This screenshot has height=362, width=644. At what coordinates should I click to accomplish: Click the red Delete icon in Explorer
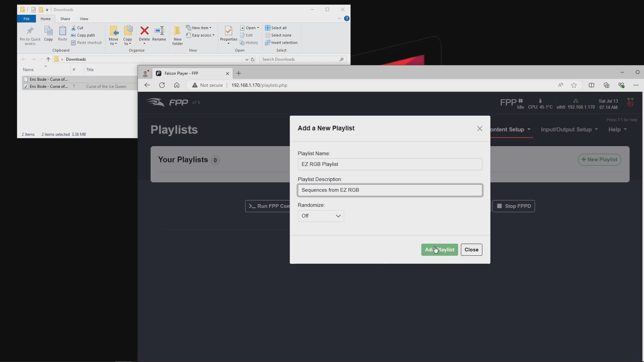pyautogui.click(x=144, y=31)
